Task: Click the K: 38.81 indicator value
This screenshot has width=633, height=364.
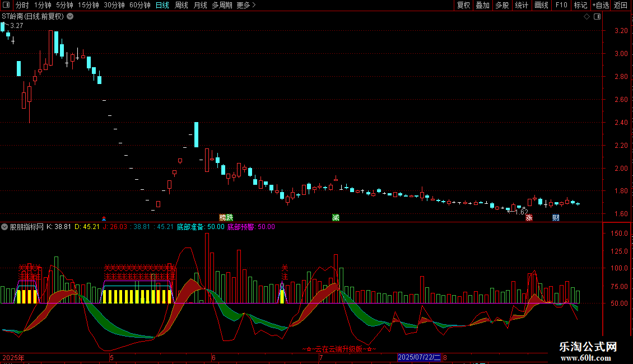Action: tap(59, 227)
